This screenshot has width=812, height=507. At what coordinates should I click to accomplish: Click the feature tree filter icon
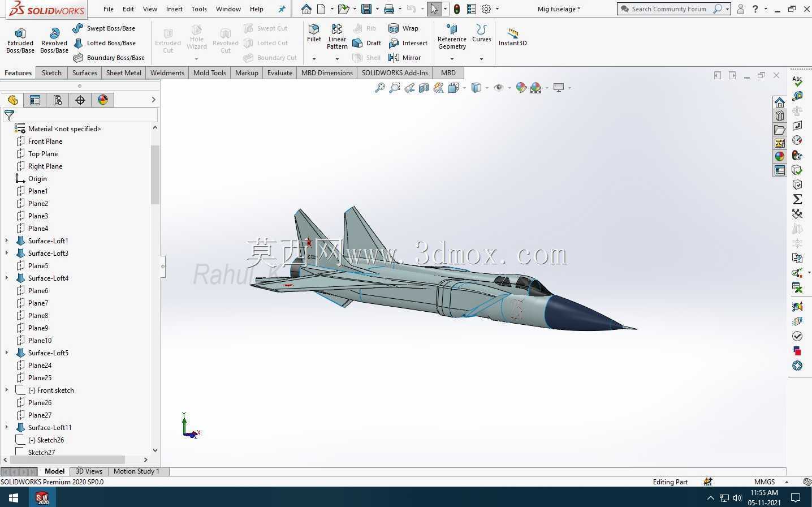pos(9,115)
